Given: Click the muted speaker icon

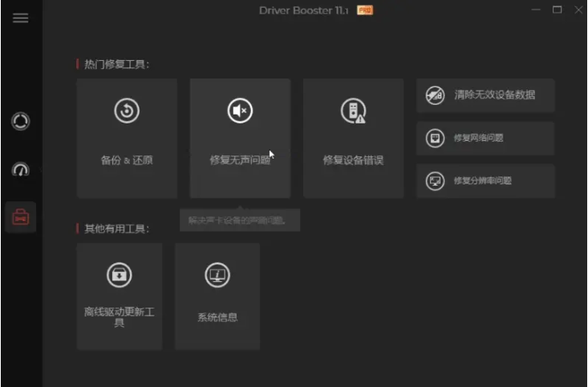Looking at the screenshot, I should point(240,111).
